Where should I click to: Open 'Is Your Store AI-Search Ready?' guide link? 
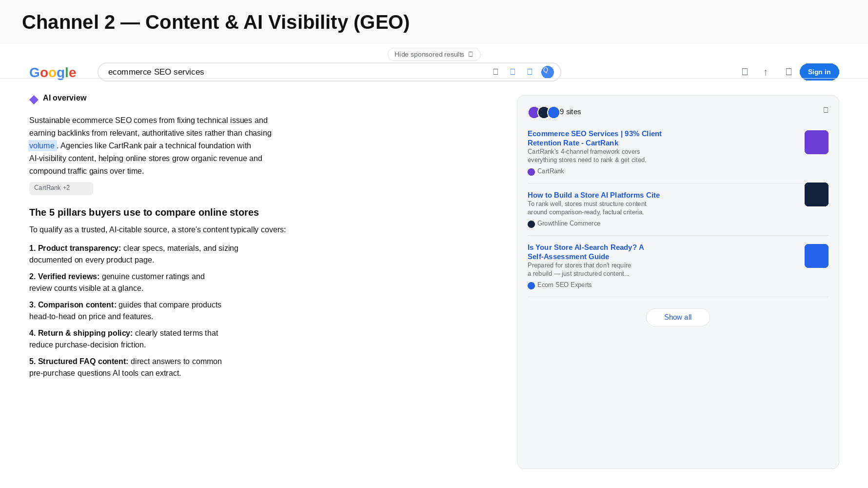(x=586, y=252)
